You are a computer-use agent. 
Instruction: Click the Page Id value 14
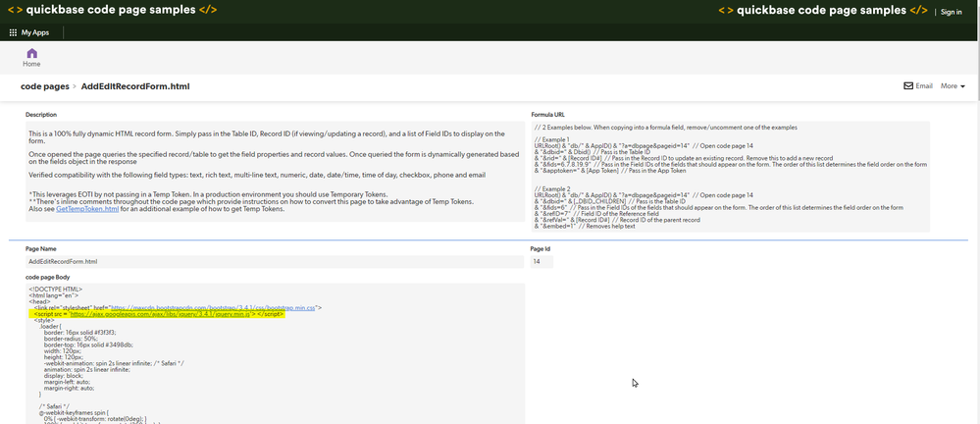click(x=542, y=261)
